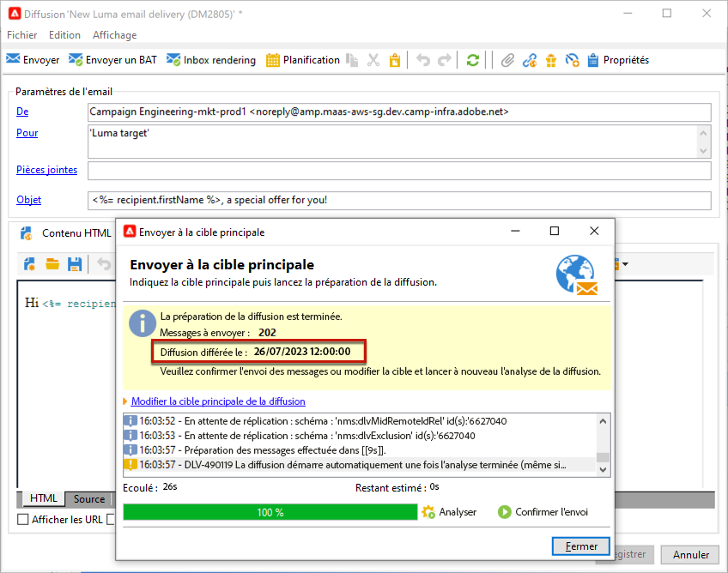
Task: Click the De link
Action: tap(22, 112)
